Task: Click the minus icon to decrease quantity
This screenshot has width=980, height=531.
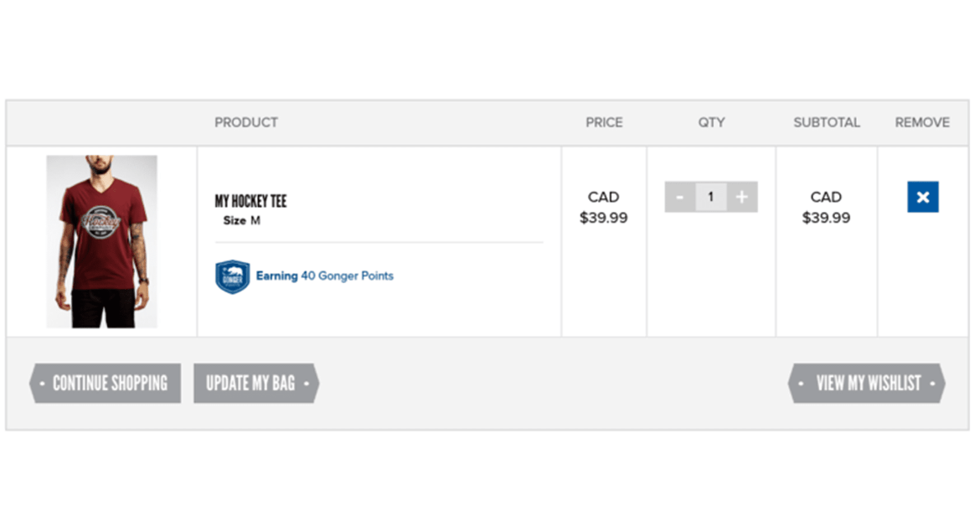Action: coord(680,197)
